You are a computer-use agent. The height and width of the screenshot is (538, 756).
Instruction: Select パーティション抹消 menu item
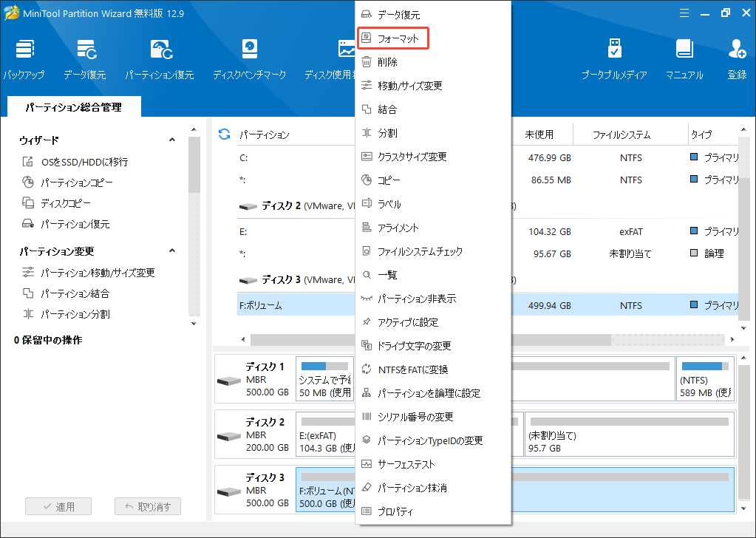coord(433,488)
